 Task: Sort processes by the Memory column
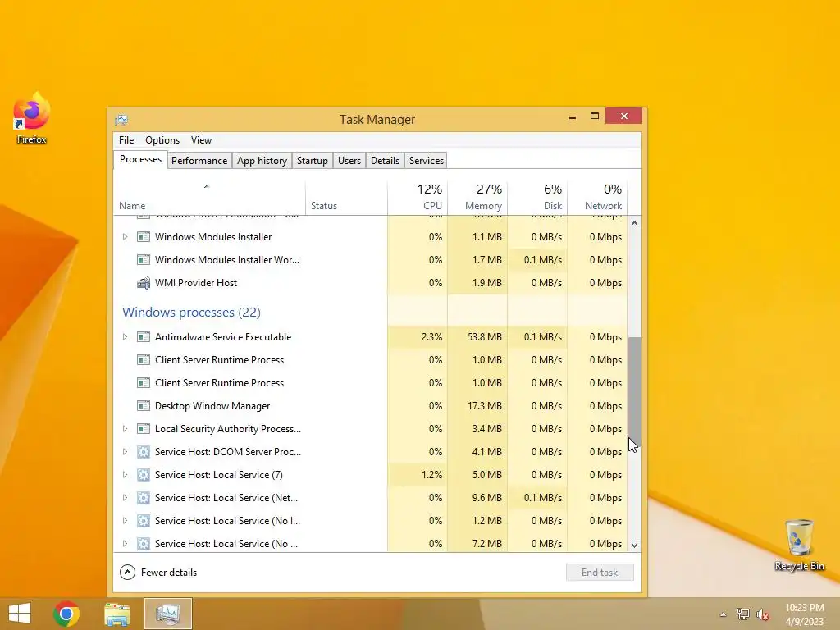coord(477,199)
